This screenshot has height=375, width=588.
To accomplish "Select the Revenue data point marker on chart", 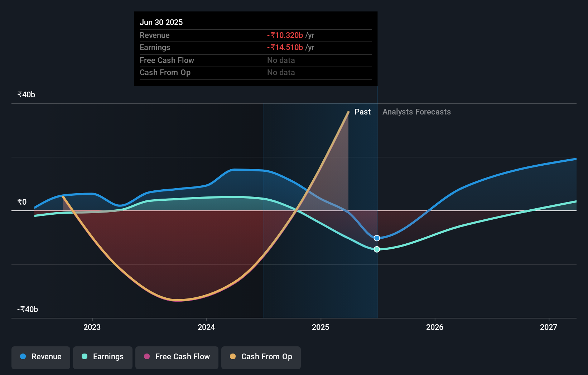I will pyautogui.click(x=377, y=238).
